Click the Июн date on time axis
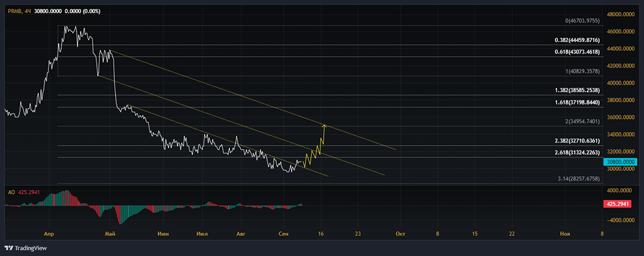The width and height of the screenshot is (644, 256). [163, 234]
